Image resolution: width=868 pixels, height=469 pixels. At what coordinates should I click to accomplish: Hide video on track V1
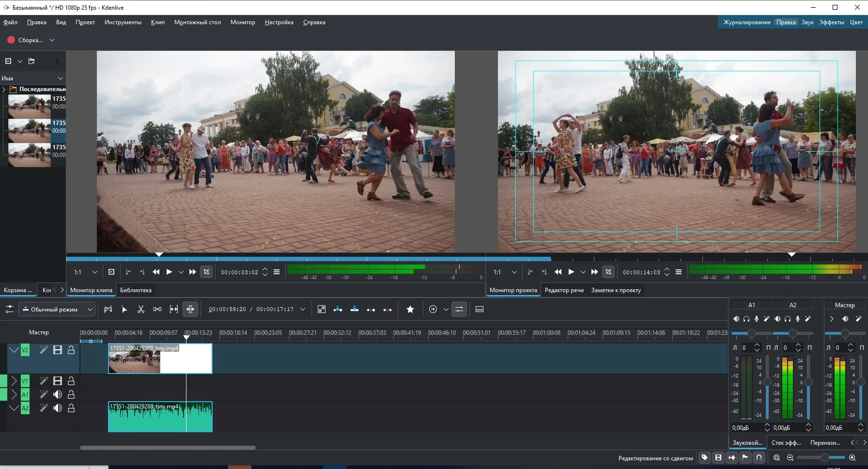(58, 381)
